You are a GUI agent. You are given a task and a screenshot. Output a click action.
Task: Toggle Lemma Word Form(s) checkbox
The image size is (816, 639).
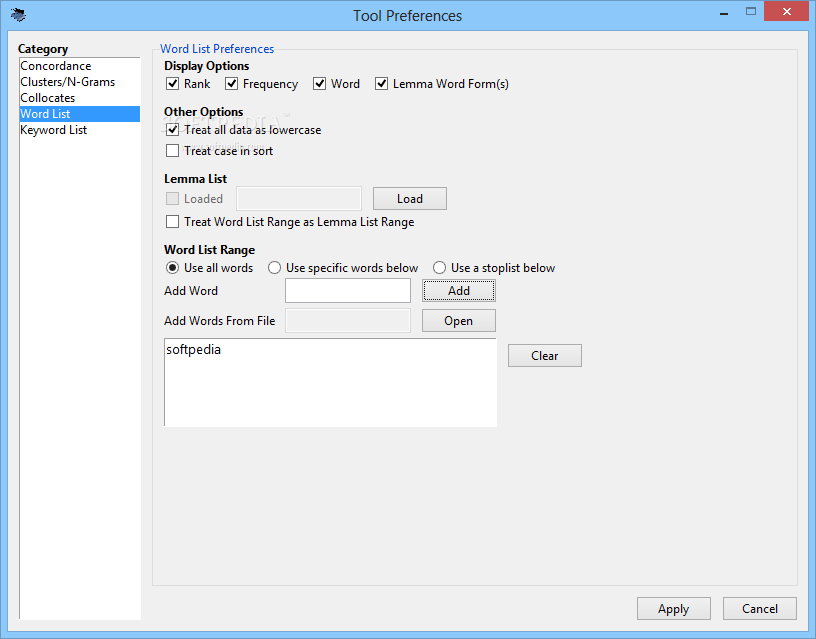click(381, 84)
